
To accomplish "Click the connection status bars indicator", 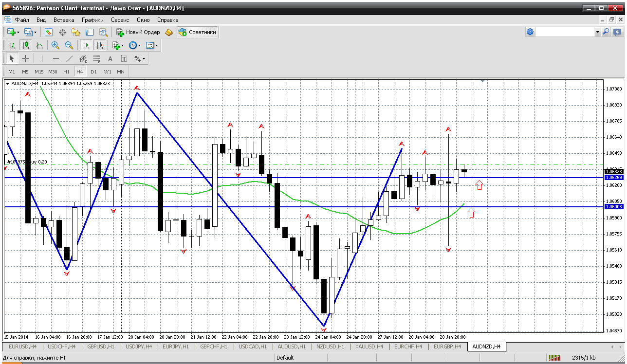I will click(x=555, y=358).
